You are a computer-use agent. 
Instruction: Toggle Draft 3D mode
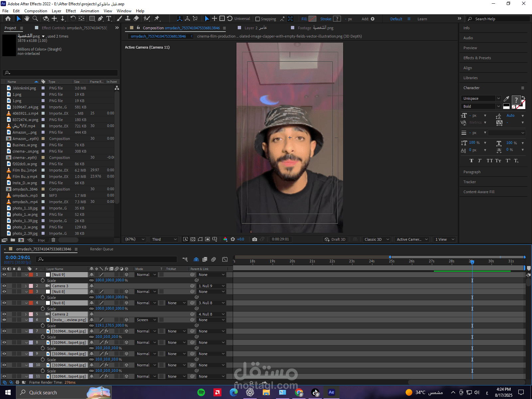tap(335, 239)
